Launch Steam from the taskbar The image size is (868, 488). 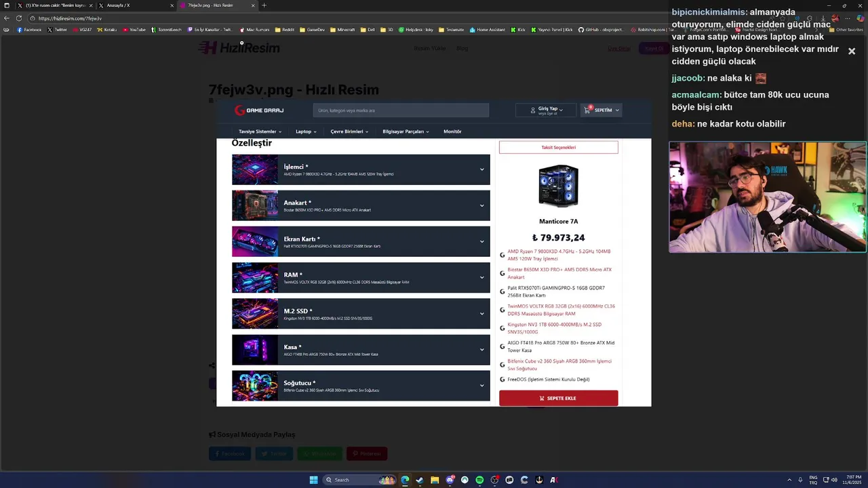click(x=420, y=480)
